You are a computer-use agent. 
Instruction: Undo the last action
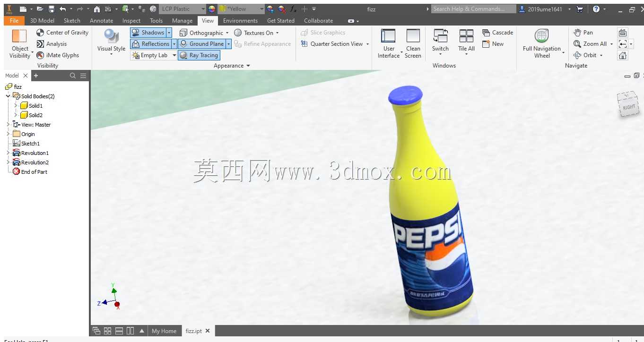(x=63, y=9)
